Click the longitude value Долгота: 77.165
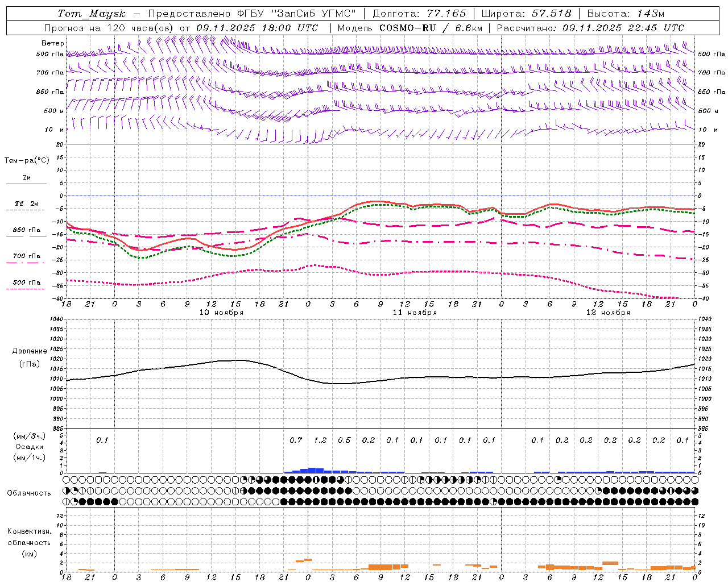 pos(419,14)
